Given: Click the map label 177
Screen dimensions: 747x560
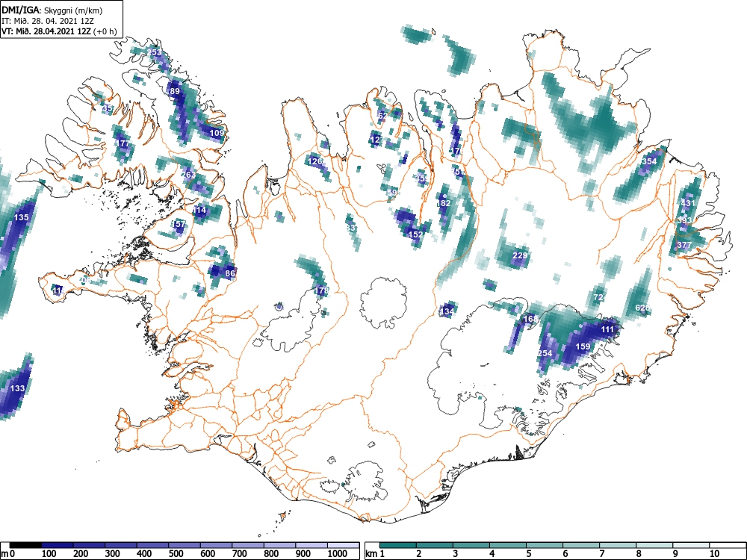Looking at the screenshot, I should 123,143.
